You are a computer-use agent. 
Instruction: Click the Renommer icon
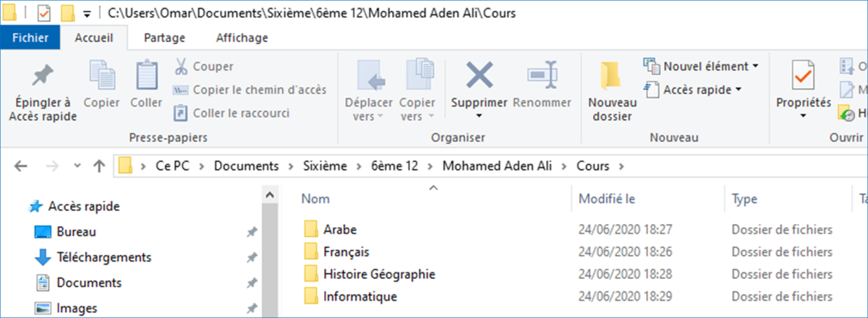[541, 75]
